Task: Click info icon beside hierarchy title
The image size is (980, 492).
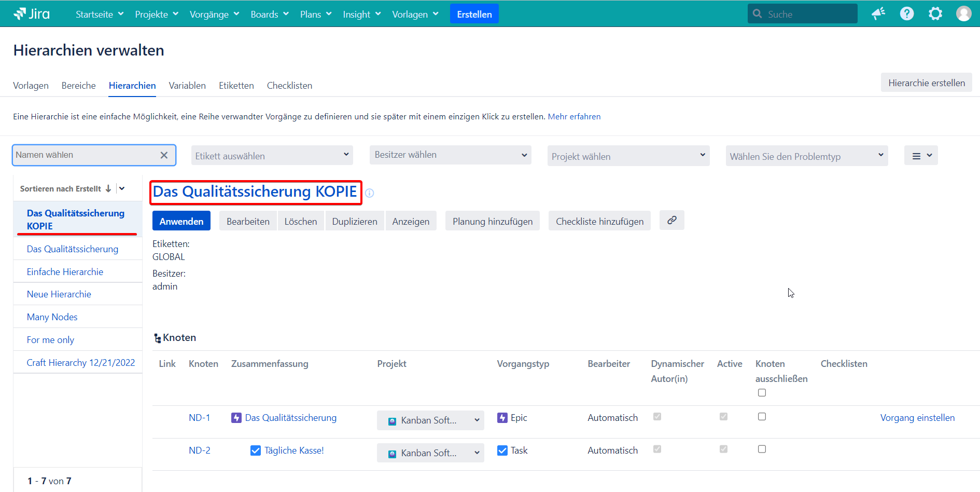Action: [x=369, y=193]
